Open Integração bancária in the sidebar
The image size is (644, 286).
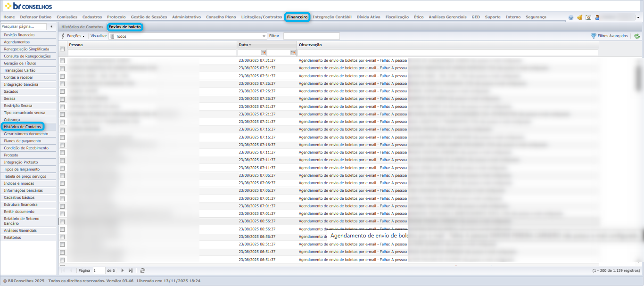coord(28,84)
